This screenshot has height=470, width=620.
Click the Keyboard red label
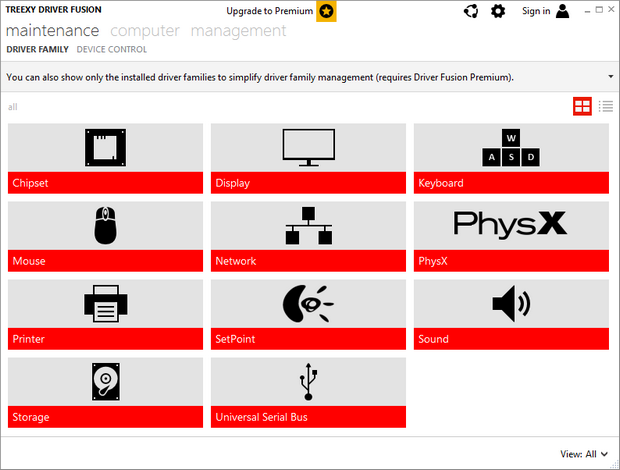pyautogui.click(x=511, y=183)
